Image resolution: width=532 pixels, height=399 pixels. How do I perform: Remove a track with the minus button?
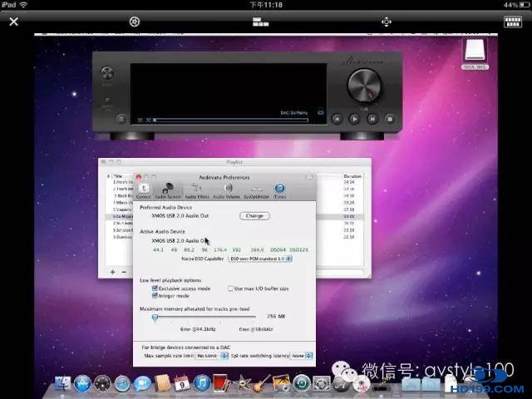124,272
